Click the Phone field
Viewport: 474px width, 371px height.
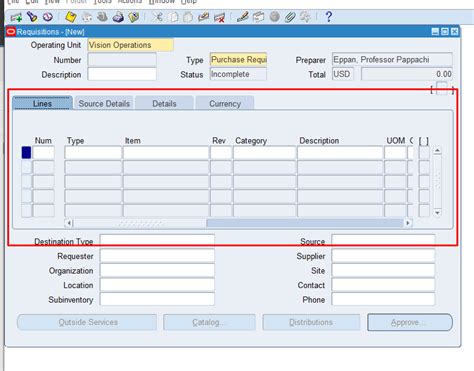coord(383,299)
